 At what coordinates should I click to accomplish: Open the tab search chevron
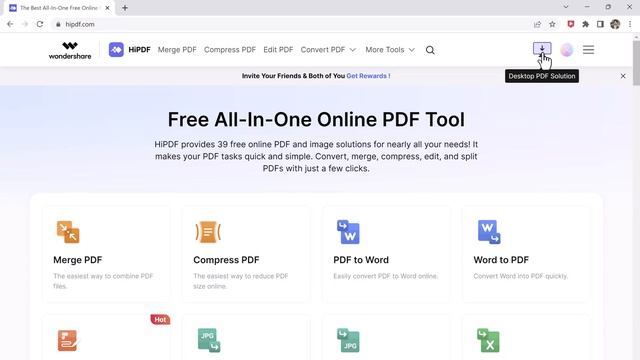[x=566, y=7]
